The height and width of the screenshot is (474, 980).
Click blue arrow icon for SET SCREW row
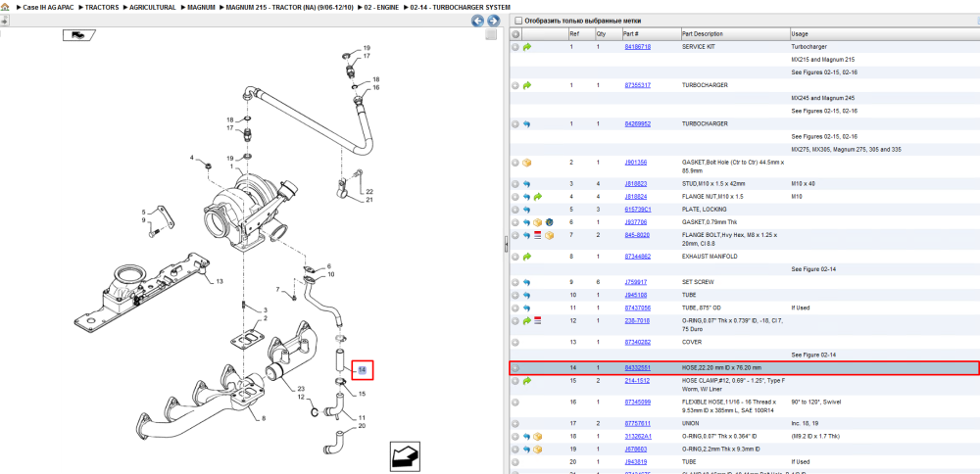pos(526,282)
